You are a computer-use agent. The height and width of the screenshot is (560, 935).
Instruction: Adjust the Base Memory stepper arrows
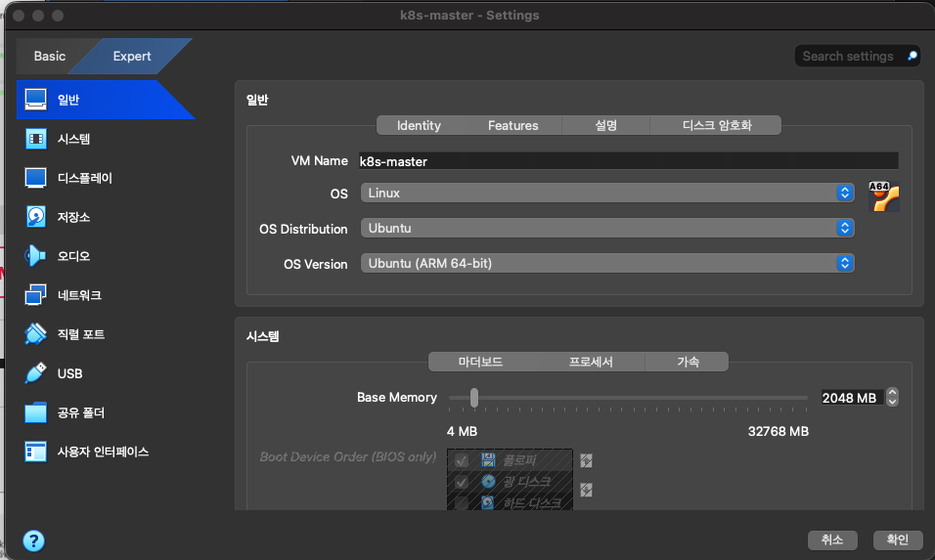click(892, 398)
